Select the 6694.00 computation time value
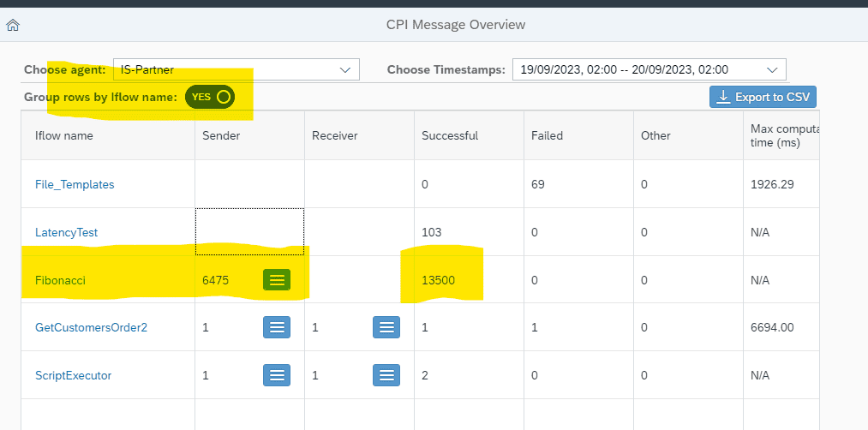Viewport: 868px width, 430px height. click(x=772, y=327)
